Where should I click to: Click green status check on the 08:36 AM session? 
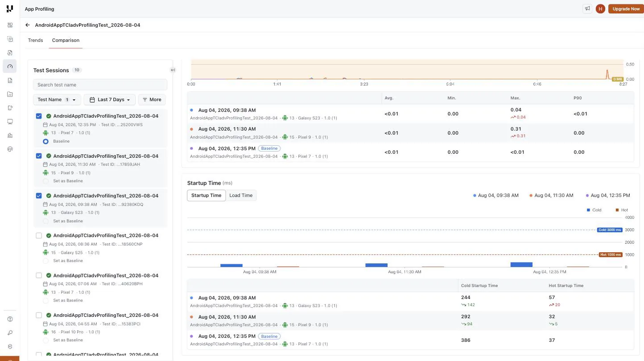49,235
